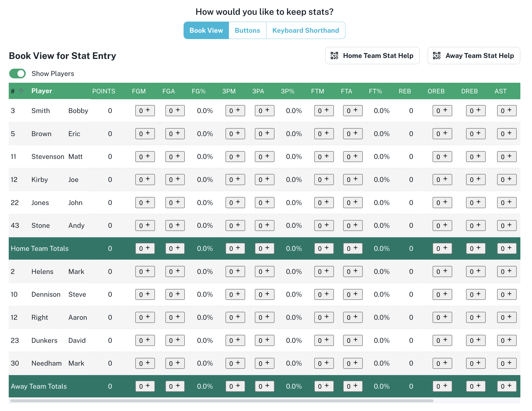Switch to the Book View tab

[206, 30]
